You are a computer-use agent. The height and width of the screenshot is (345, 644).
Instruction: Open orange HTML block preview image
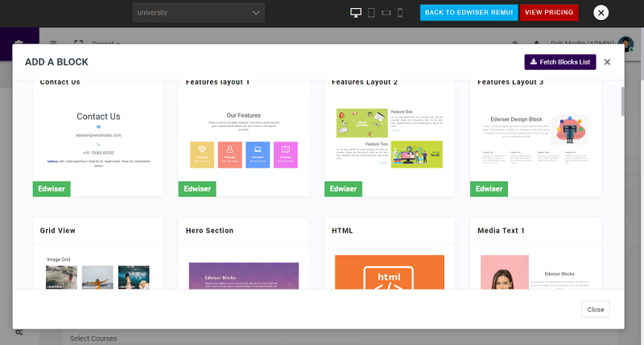(x=390, y=272)
